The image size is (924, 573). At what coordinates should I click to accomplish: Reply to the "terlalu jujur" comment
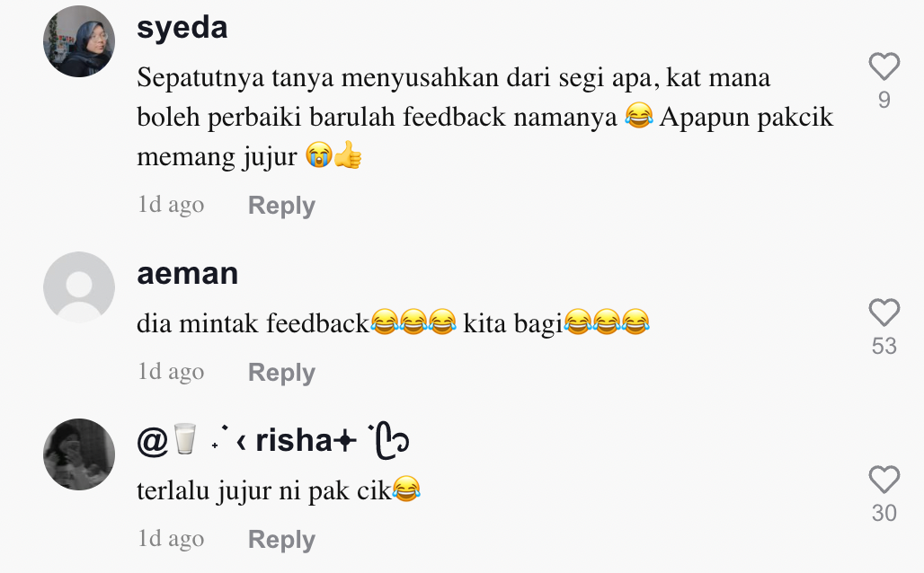click(281, 540)
